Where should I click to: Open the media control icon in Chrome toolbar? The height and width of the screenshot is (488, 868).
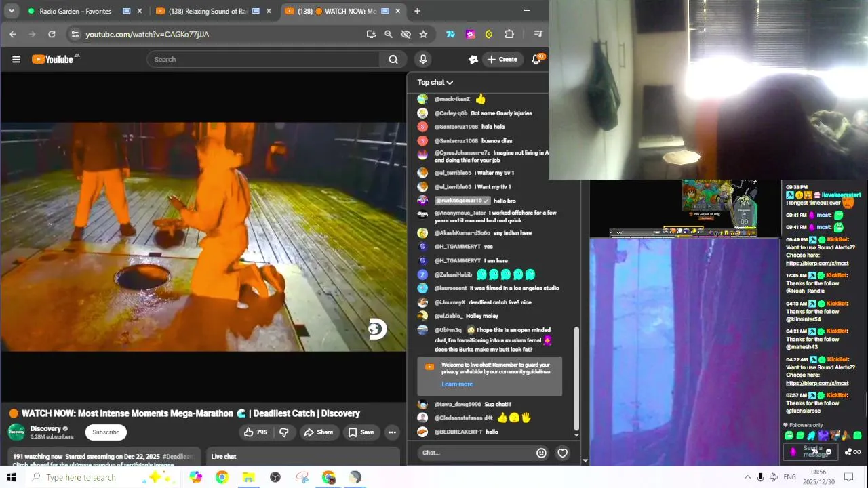pos(538,34)
